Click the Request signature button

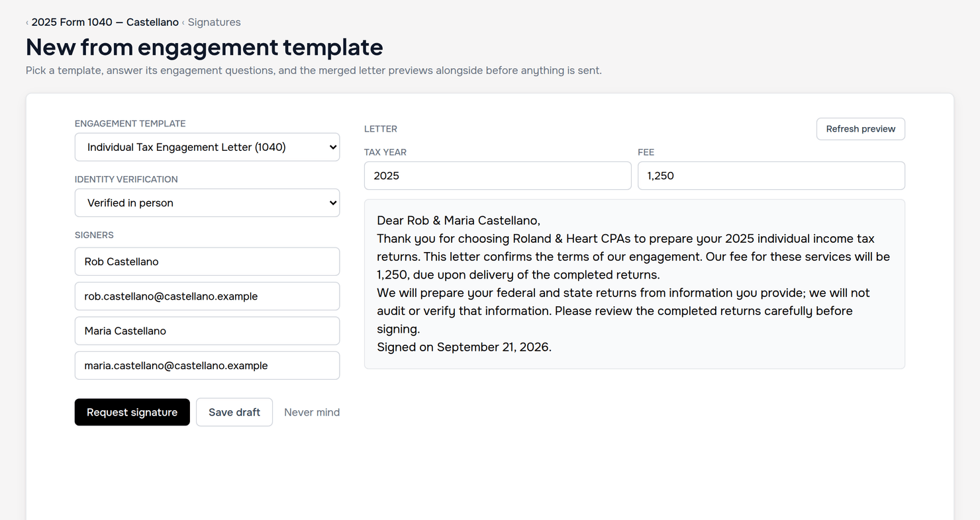pos(132,412)
